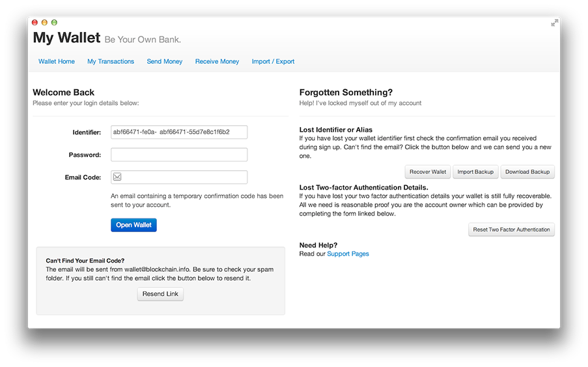Click Import Backup button
Image resolution: width=588 pixels, height=367 pixels.
[475, 172]
